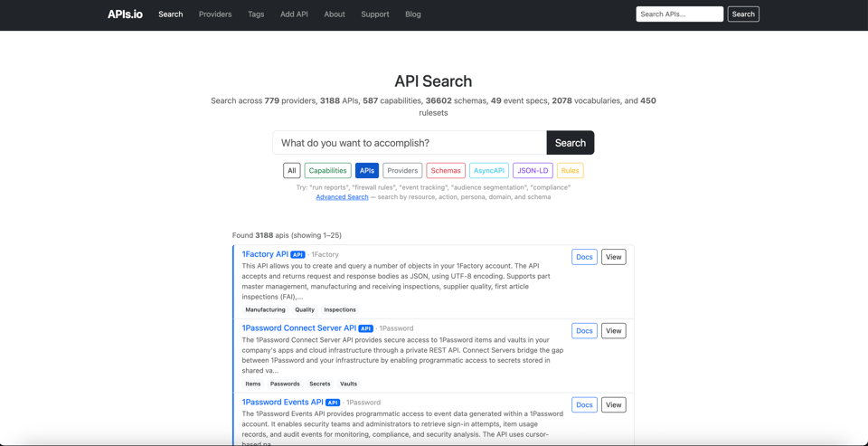Open the Blog navigation link

click(x=412, y=14)
